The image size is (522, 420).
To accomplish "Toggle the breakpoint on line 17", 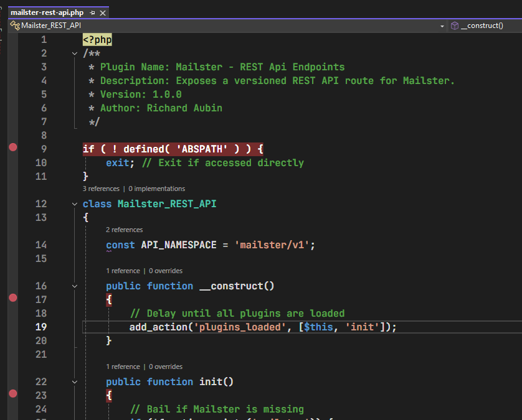I will pos(12,299).
